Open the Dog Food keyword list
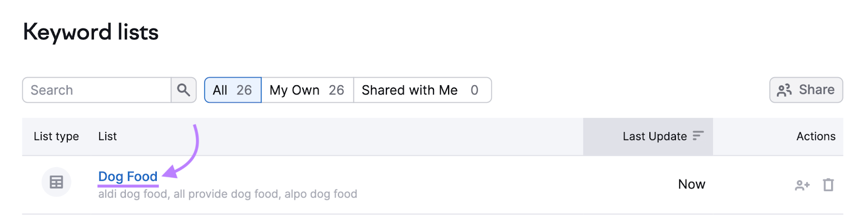Screen dimensions: 868x215 pos(128,176)
